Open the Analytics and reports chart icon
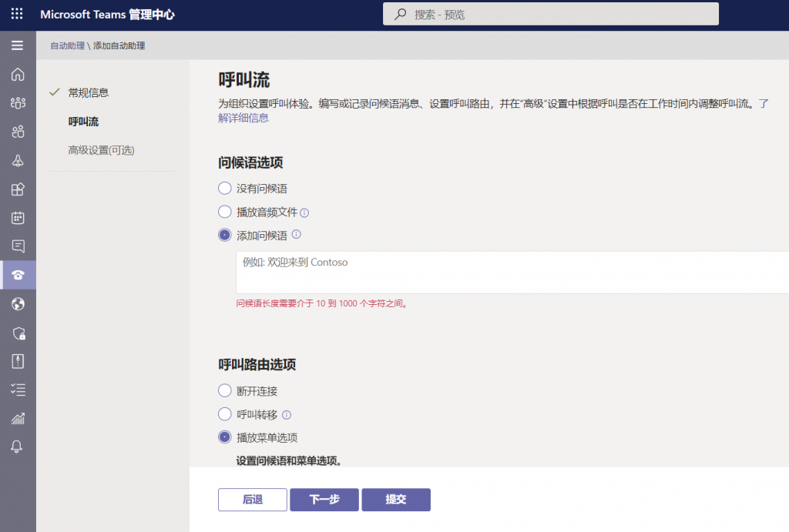The image size is (789, 532). click(x=18, y=418)
